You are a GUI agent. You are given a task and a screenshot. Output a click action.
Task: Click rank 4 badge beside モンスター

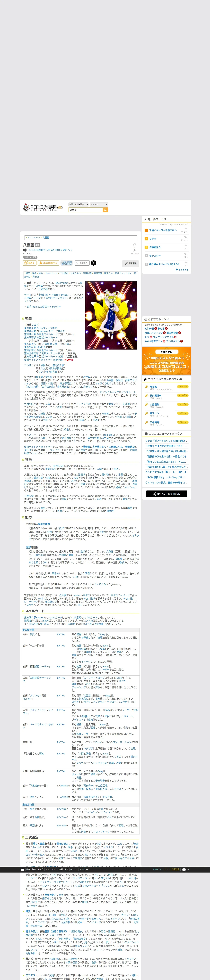(146, 256)
